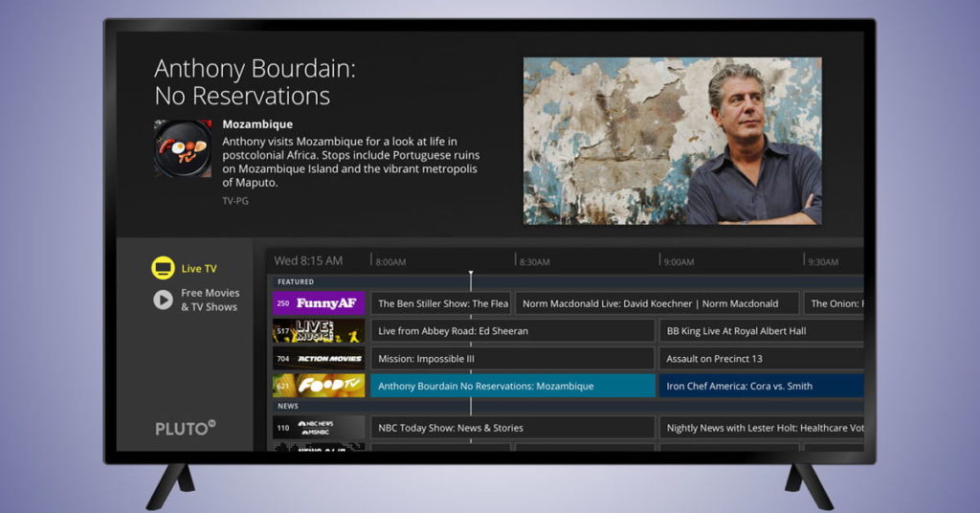Click the 8:30AM time label
Screen dimensions: 980x513
534,262
